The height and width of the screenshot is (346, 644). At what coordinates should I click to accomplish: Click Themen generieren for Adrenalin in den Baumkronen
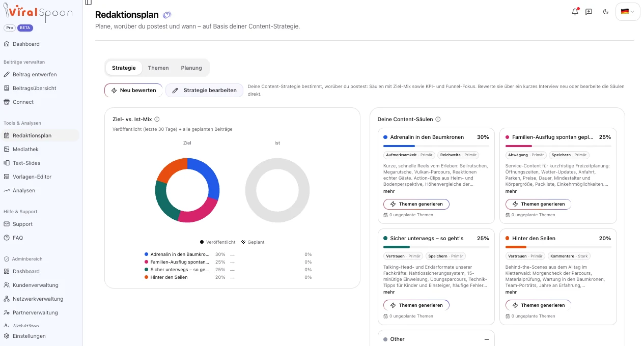(x=416, y=204)
